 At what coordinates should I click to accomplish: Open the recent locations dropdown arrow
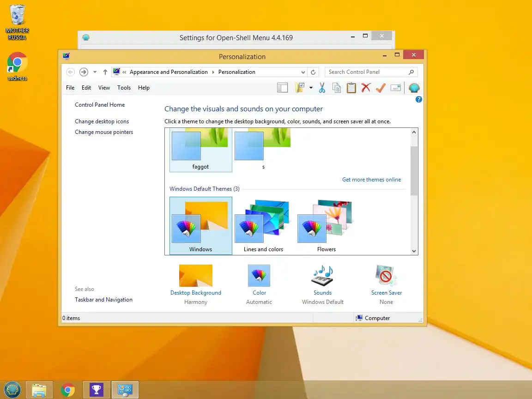[95, 72]
